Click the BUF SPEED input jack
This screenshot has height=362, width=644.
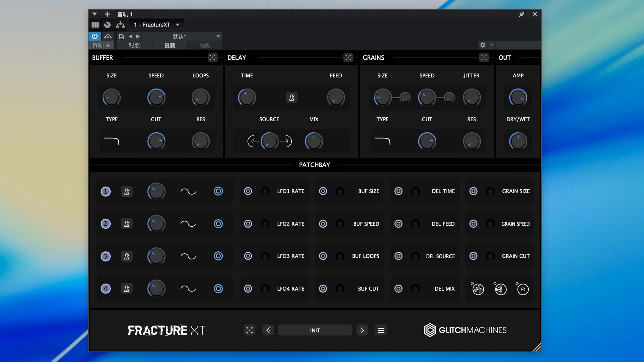click(323, 224)
